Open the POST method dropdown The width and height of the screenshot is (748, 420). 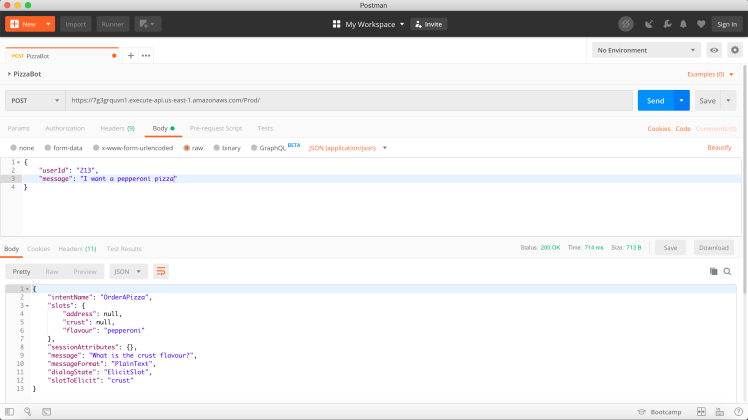click(33, 101)
